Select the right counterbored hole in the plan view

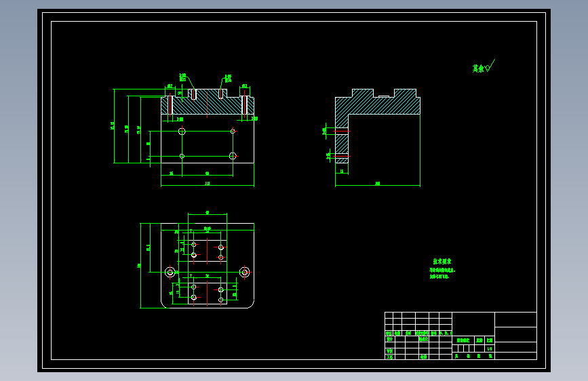[x=245, y=273]
